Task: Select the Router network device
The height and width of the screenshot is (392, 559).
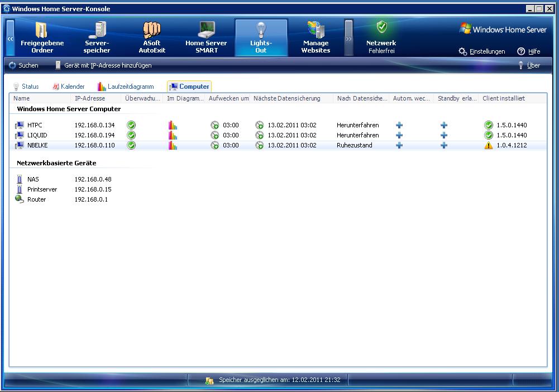Action: [63, 199]
